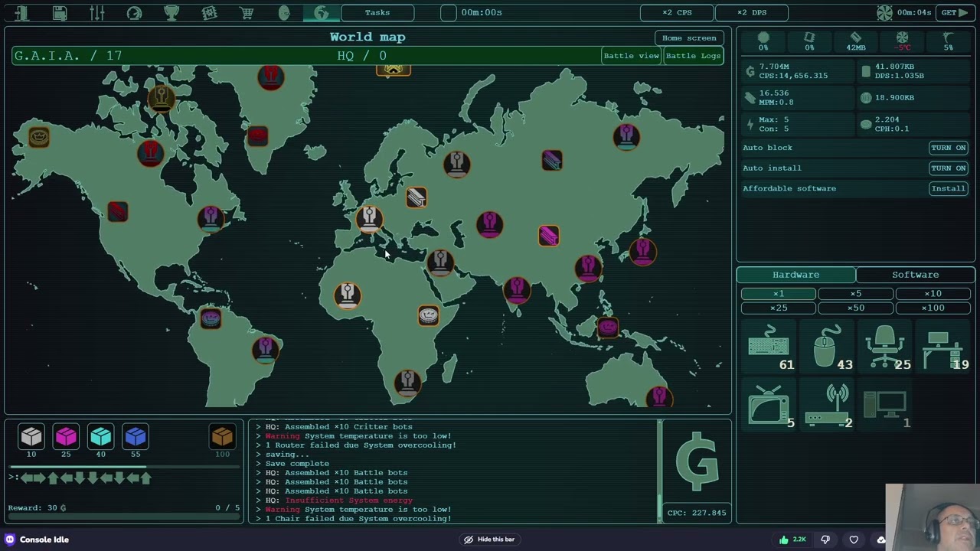Screen dimensions: 980x551
Task: Select the ×50 purchase multiplier
Action: (x=856, y=308)
